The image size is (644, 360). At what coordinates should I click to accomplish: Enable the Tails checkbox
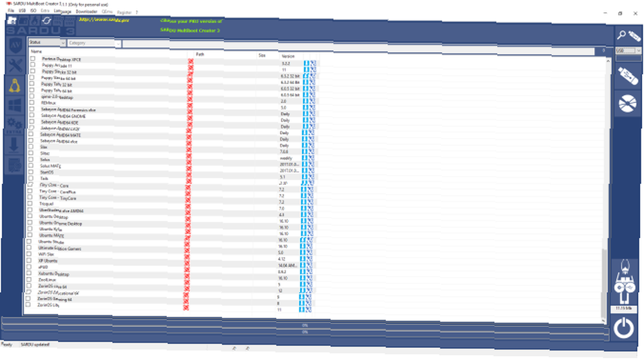point(31,178)
